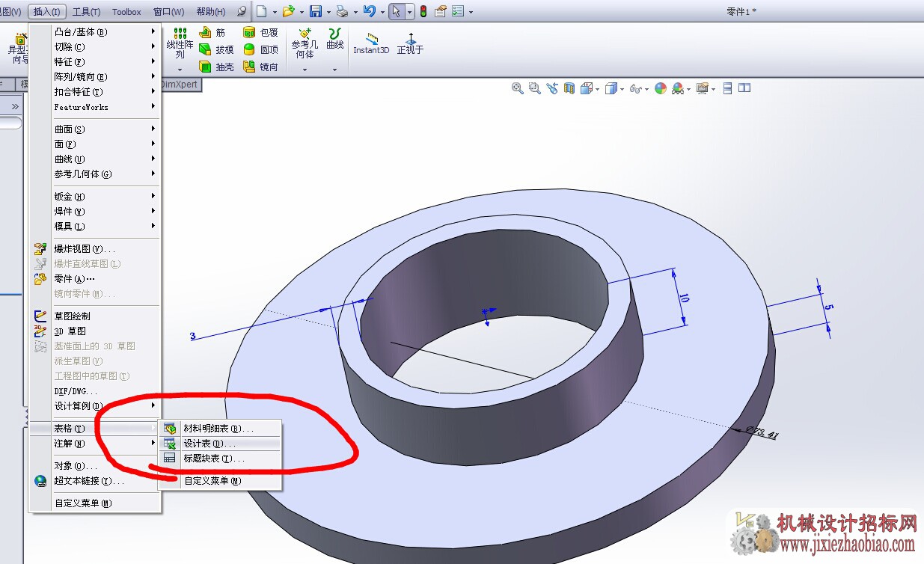Click Customize Menu (自定义菜单) in Tables submenu
The height and width of the screenshot is (564, 924).
[x=220, y=481]
